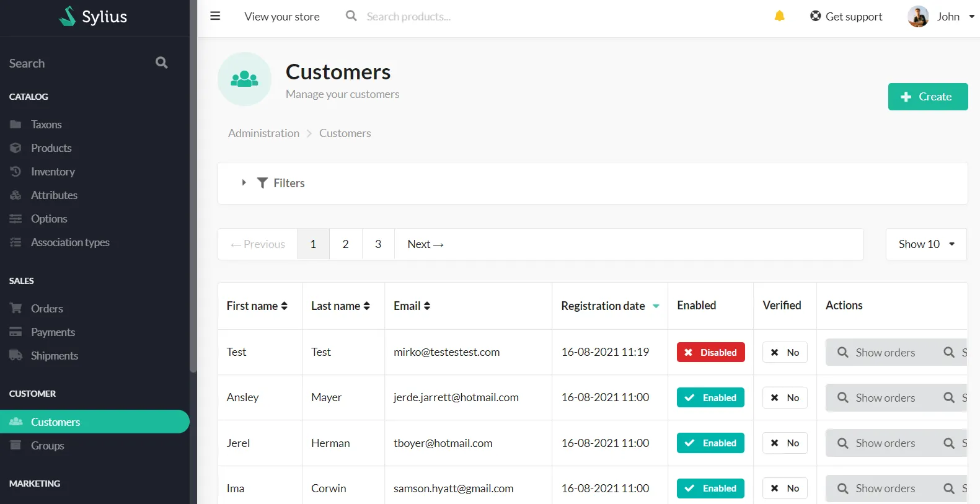The width and height of the screenshot is (980, 504).
Task: Open the Show 10 per-page dropdown
Action: coord(926,244)
